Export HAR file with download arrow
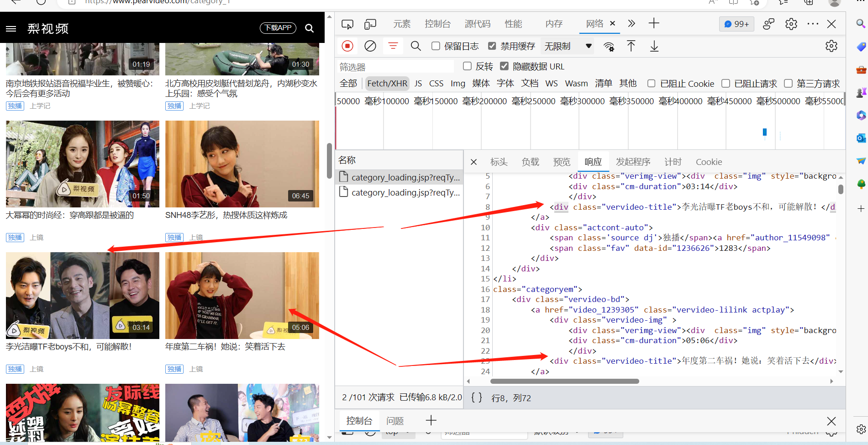The height and width of the screenshot is (445, 868). pyautogui.click(x=654, y=46)
